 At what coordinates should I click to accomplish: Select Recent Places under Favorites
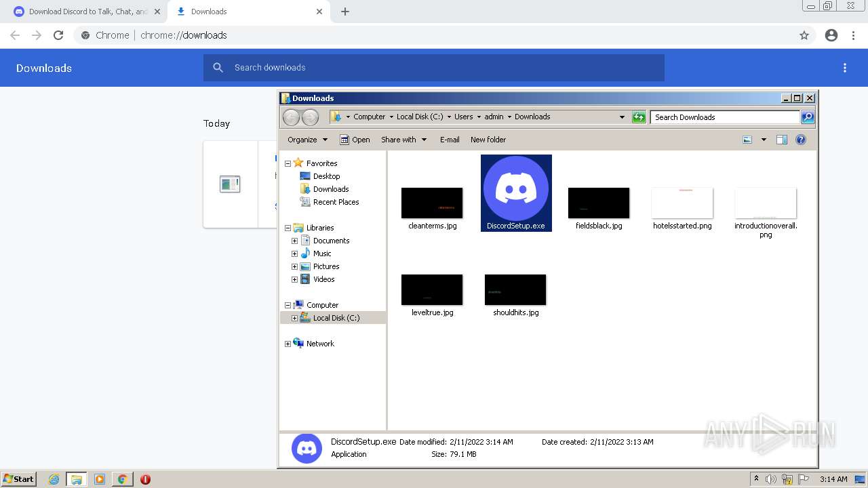pos(336,202)
